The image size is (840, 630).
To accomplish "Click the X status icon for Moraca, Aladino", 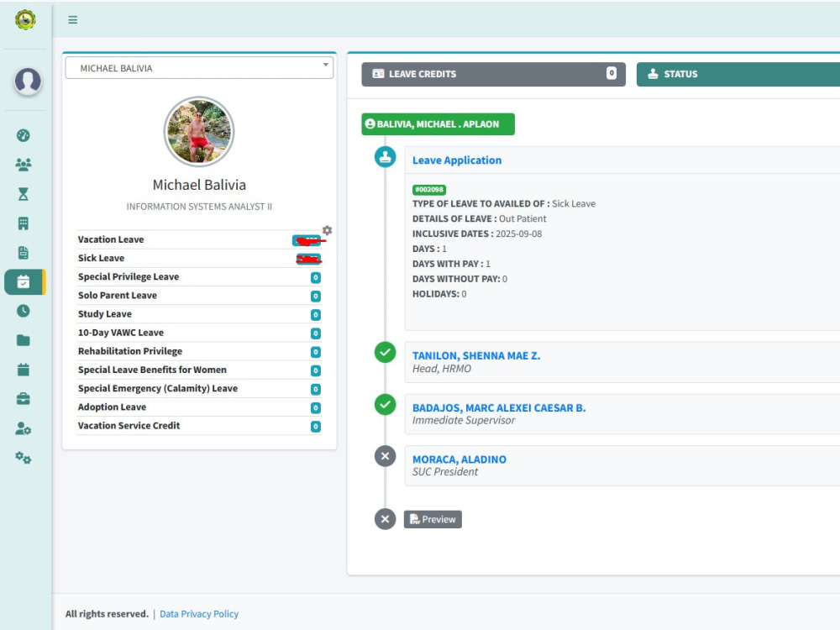I will (x=386, y=456).
